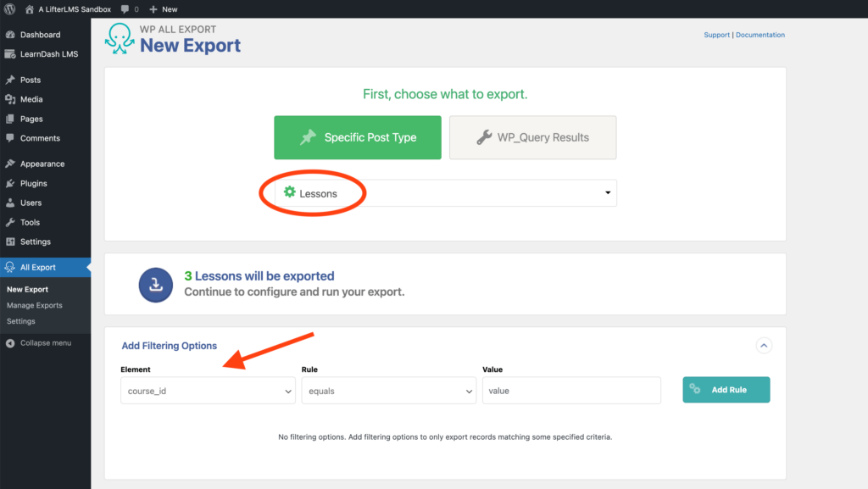
Task: Click the blue download circle icon
Action: point(156,285)
